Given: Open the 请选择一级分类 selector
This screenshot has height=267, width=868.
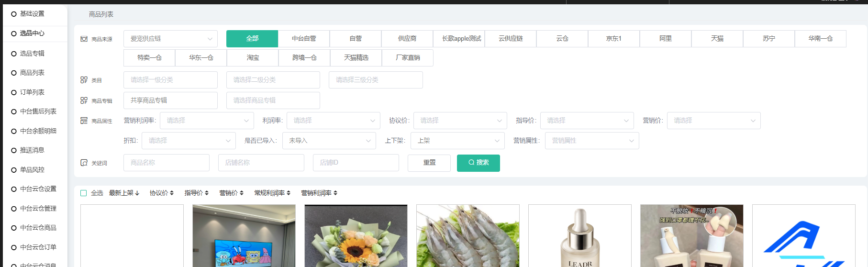Looking at the screenshot, I should (170, 80).
